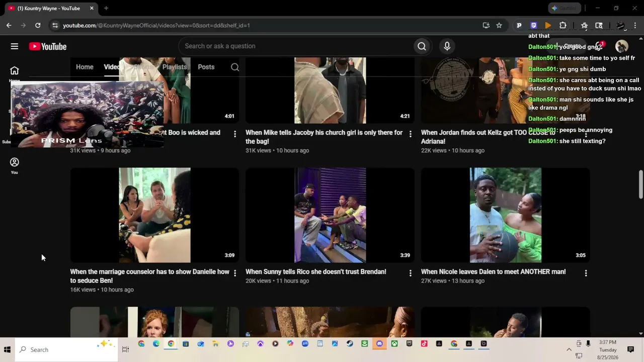Image resolution: width=644 pixels, height=362 pixels.
Task: Open options for the Nicole leaves Dalen video
Action: coord(586,273)
